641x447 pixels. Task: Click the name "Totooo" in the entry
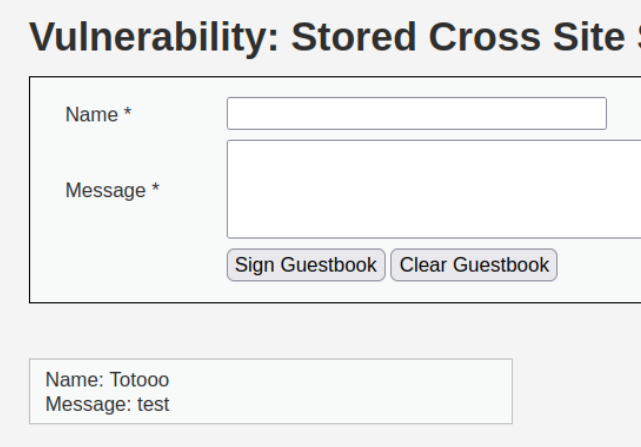point(139,380)
